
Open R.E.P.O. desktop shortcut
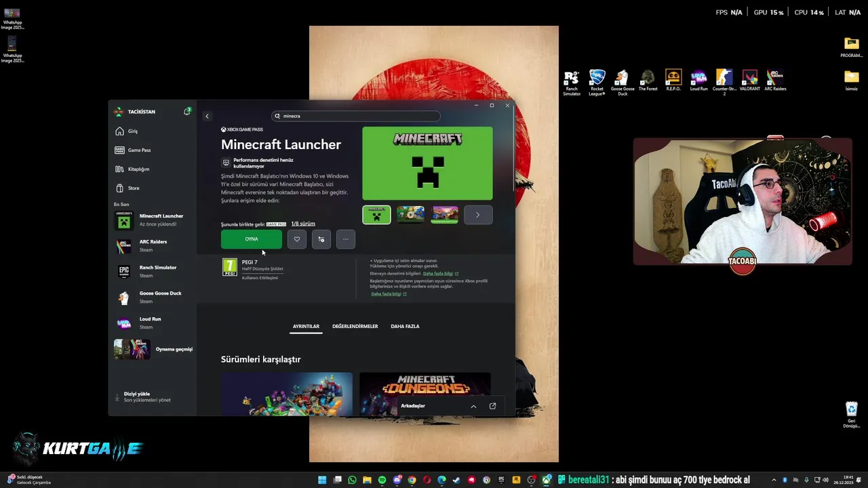coord(673,81)
